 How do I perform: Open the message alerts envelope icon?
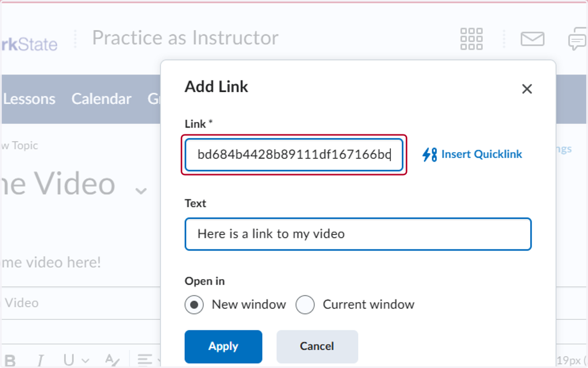tap(532, 39)
